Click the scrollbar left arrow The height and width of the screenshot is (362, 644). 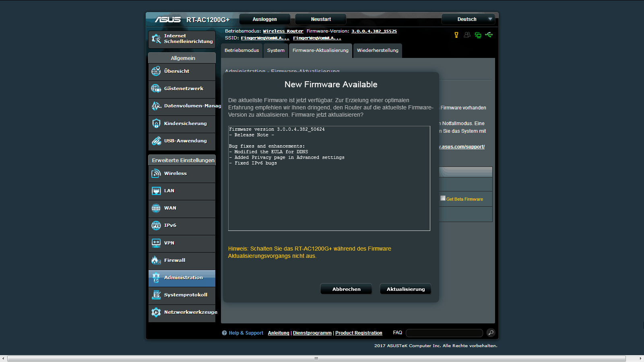click(x=3, y=358)
